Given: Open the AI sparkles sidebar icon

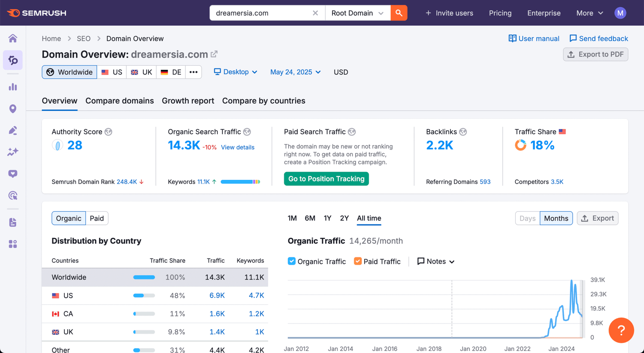Looking at the screenshot, I should (x=13, y=152).
